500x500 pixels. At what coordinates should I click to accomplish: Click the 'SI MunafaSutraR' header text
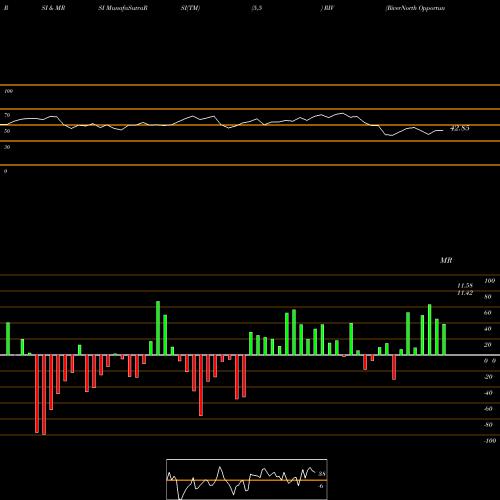click(x=123, y=8)
